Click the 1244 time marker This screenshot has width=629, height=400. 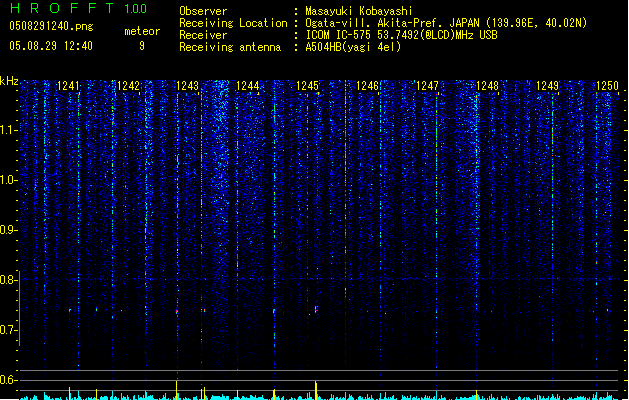pos(248,86)
